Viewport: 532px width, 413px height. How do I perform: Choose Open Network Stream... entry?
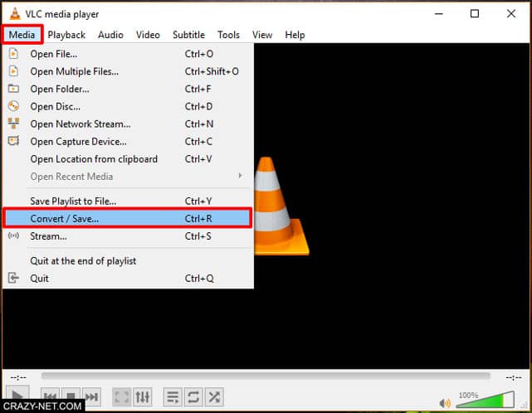coord(128,124)
